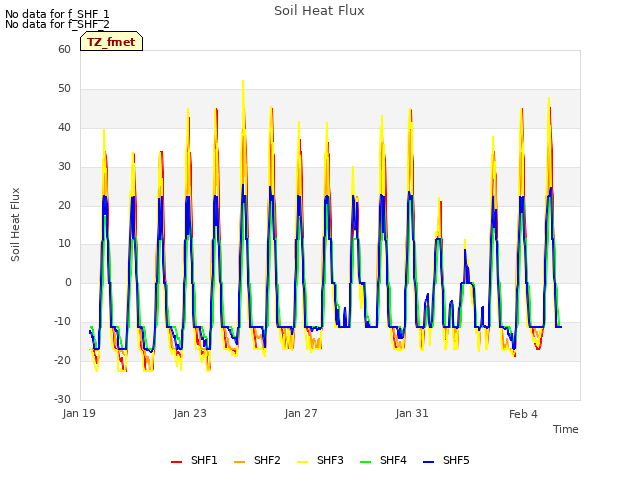Click the Jan 31 x-axis tick label
640x480 pixels.
(412, 413)
